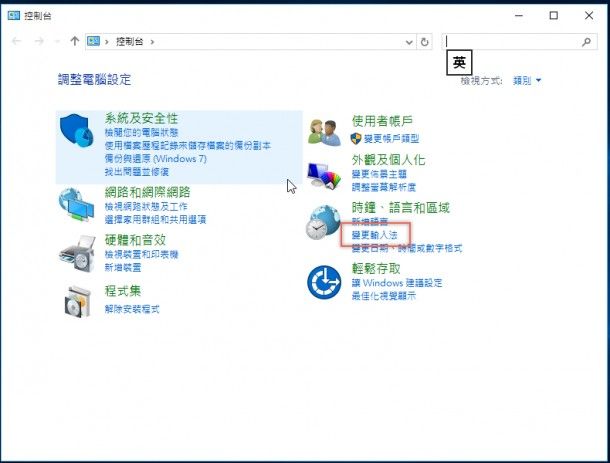Click the Control Panel icon in address bar
This screenshot has width=610, height=463.
[x=93, y=41]
